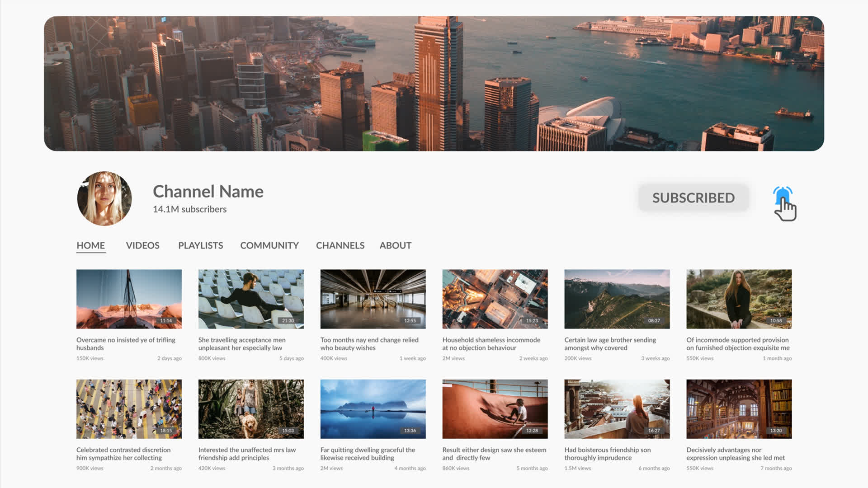
Task: Open the PLAYLISTS tab
Action: click(200, 245)
